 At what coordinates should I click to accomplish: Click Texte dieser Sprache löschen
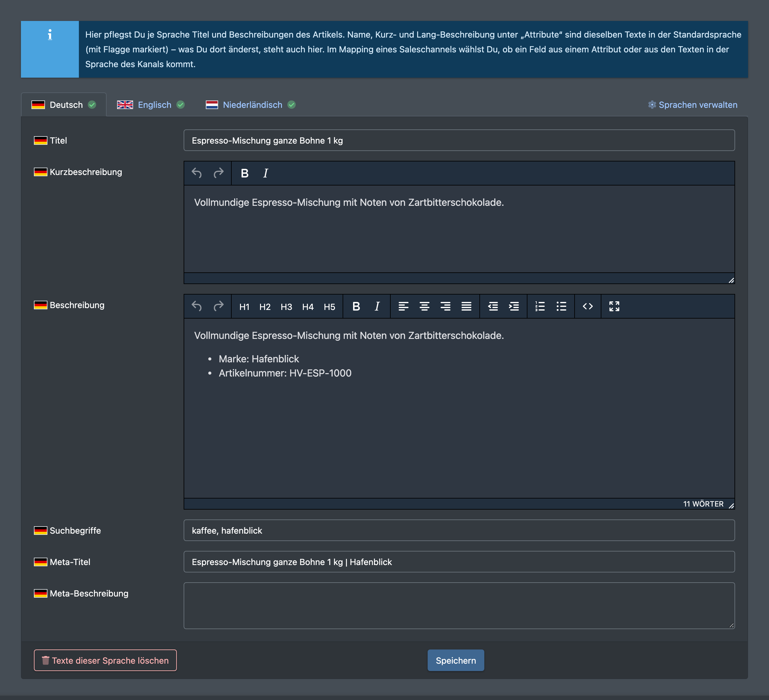[x=105, y=660]
